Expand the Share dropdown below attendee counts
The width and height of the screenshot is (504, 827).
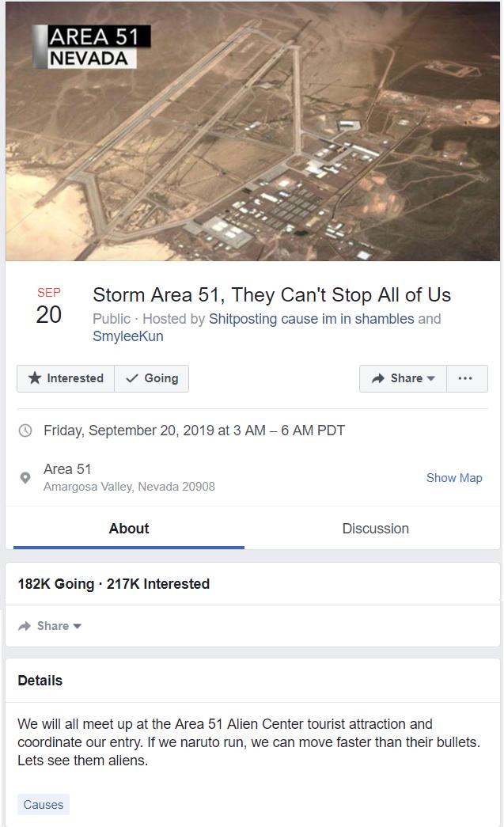[x=51, y=626]
